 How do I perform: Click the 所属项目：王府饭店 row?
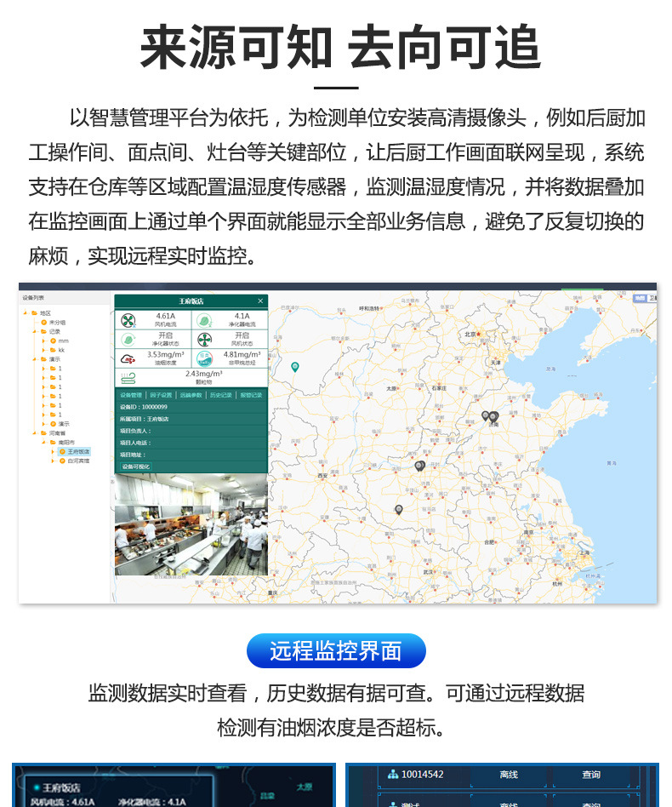[x=191, y=419]
